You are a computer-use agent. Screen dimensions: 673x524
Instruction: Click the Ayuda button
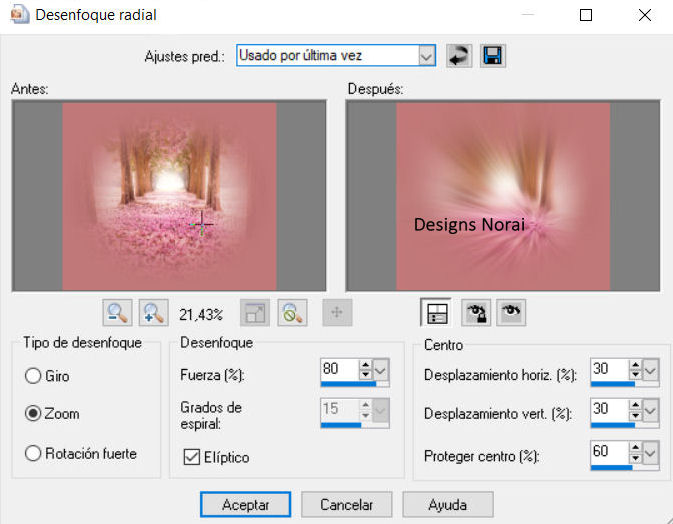click(448, 505)
